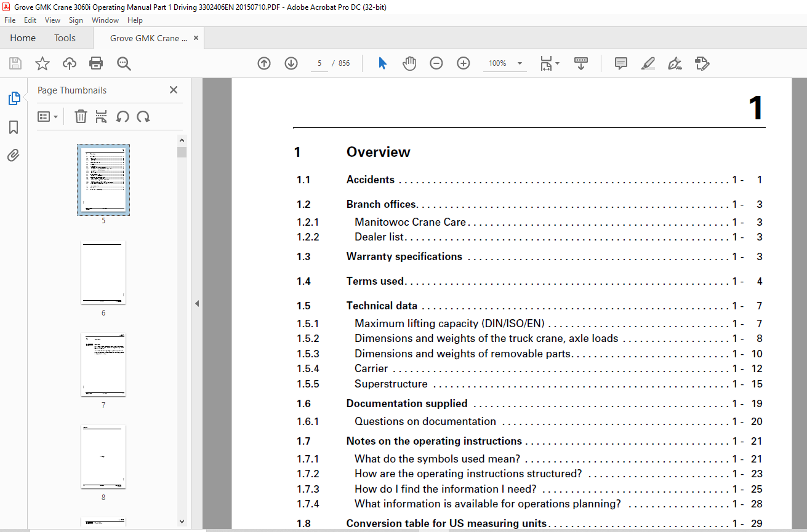Open the Edit menu
The height and width of the screenshot is (532, 807).
[x=30, y=20]
